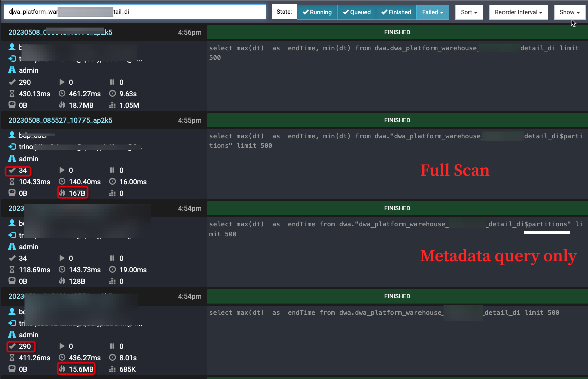Toggle the Running state filter

click(317, 12)
